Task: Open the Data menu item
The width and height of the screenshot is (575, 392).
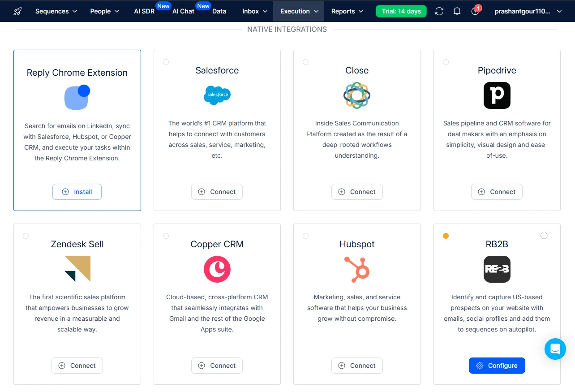Action: tap(219, 11)
